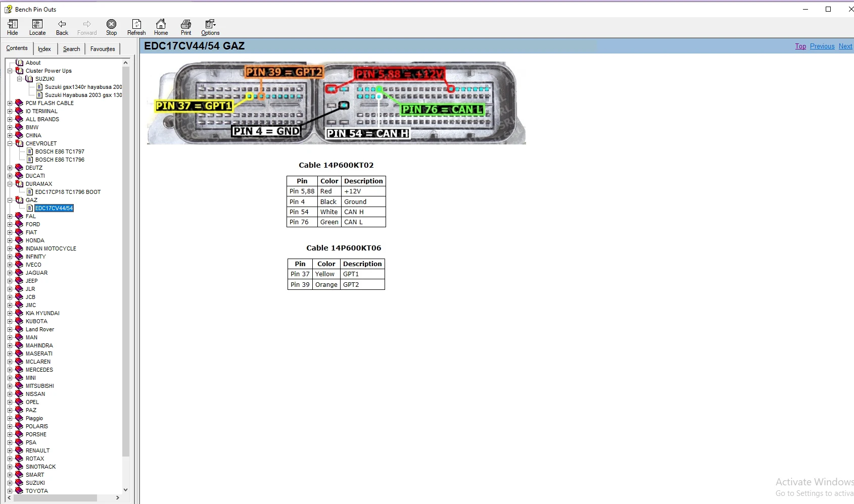The height and width of the screenshot is (504, 854).
Task: Expand the ALL BRANDS node
Action: (x=10, y=119)
